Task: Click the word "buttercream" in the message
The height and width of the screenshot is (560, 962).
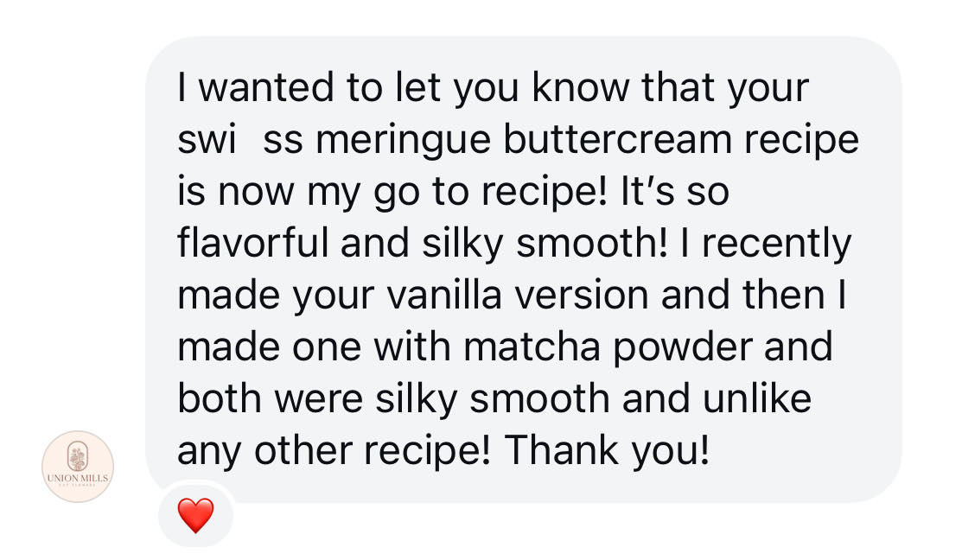Action: [x=618, y=139]
